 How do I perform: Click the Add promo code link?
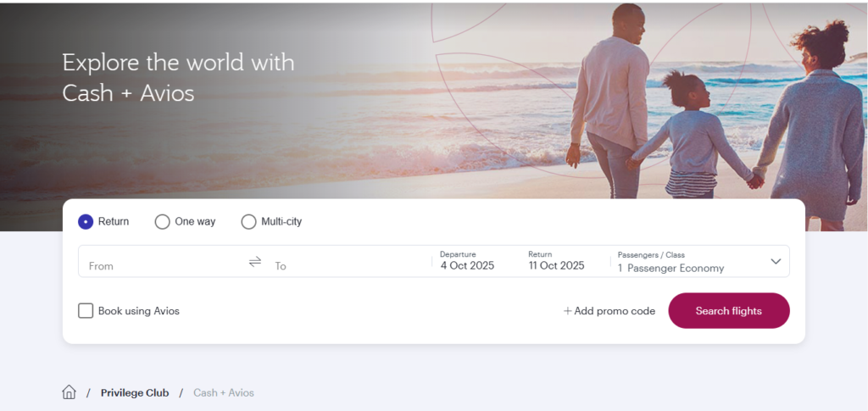click(615, 311)
